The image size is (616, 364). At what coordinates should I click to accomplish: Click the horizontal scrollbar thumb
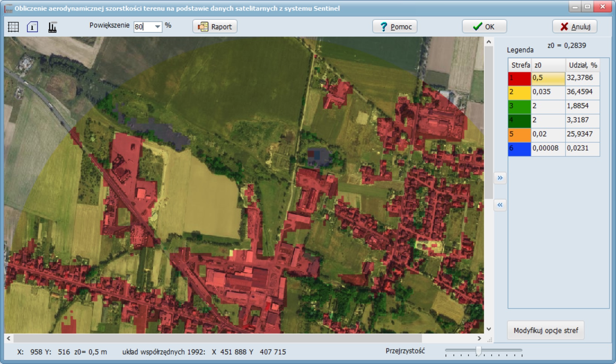217,338
